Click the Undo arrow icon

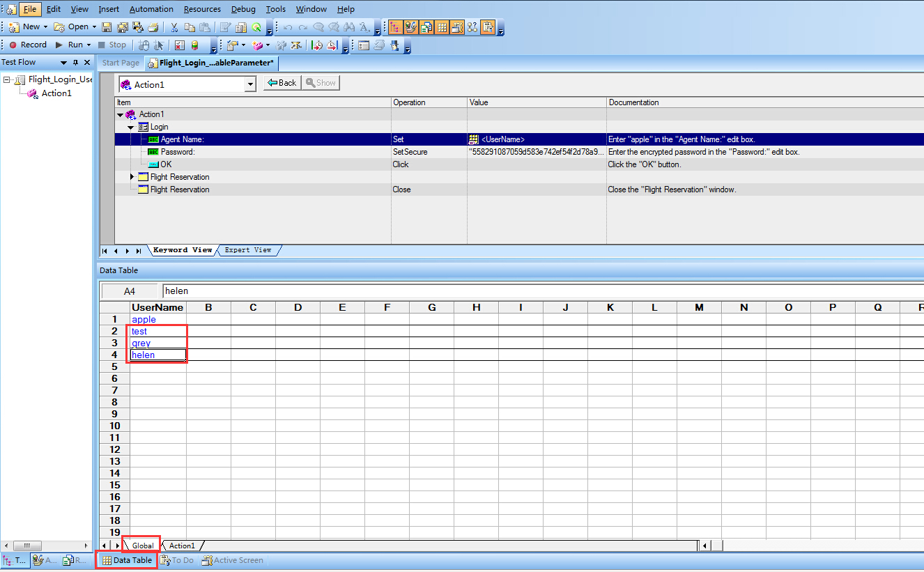288,27
